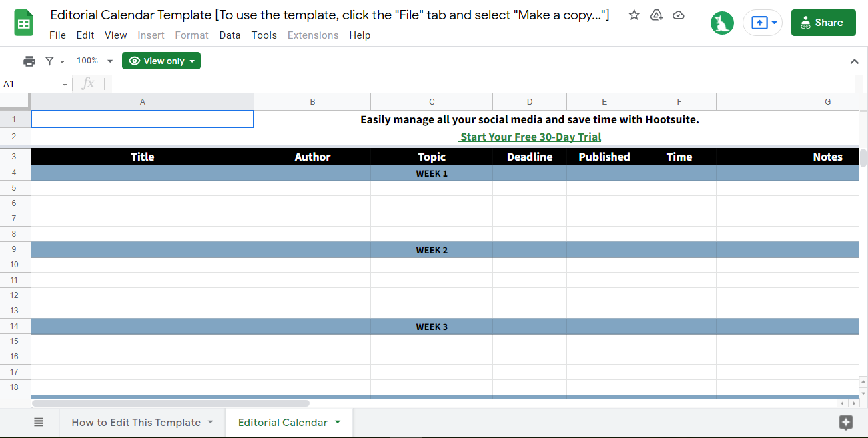
Task: Click the green Share button
Action: (x=823, y=22)
